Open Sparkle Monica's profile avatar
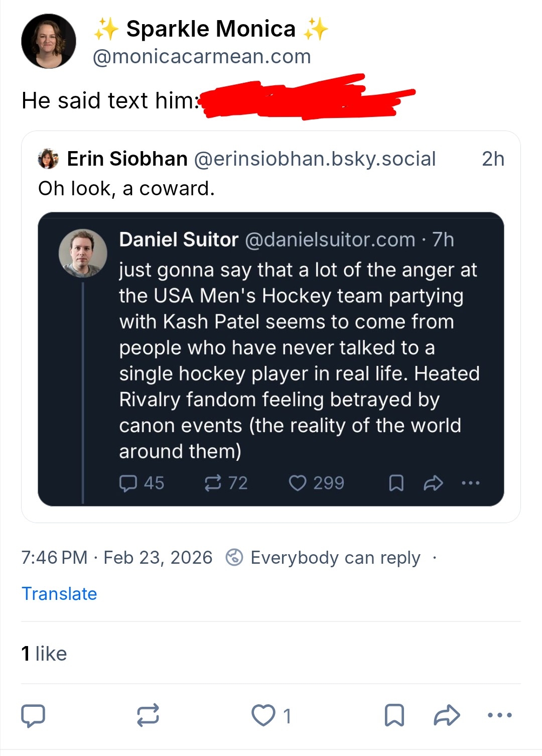The image size is (542, 756). (49, 41)
